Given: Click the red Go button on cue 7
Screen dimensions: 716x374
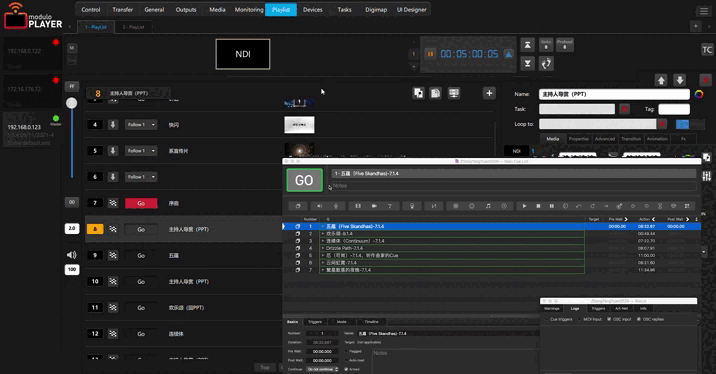Looking at the screenshot, I should [141, 203].
